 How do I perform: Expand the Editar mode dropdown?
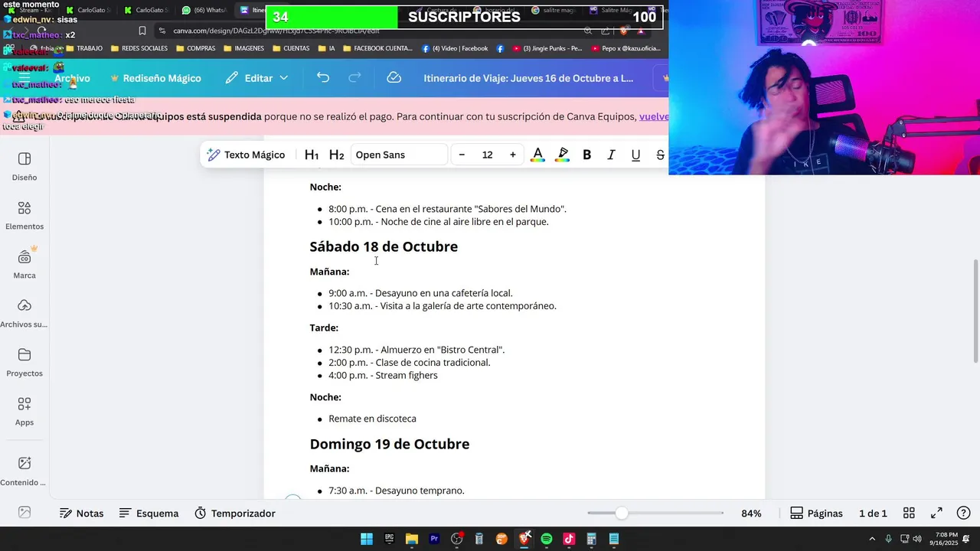click(256, 78)
